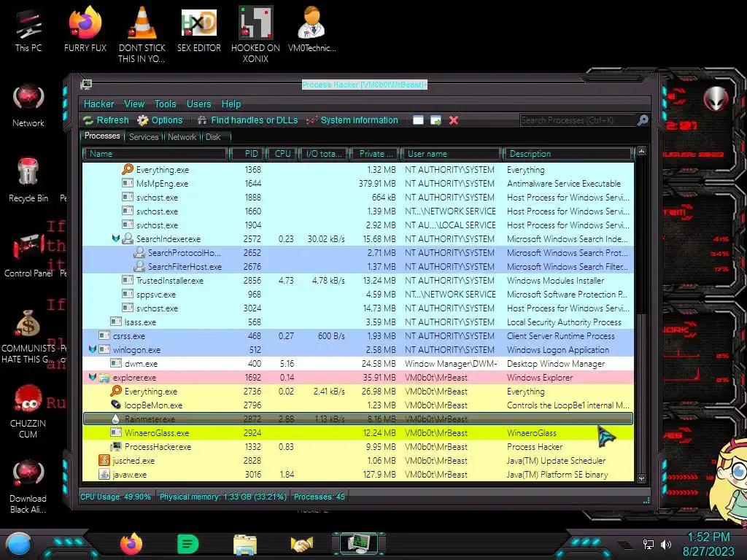The height and width of the screenshot is (560, 747).
Task: Click the Everything.exe magnifier icon under explorer.exe
Action: click(116, 391)
